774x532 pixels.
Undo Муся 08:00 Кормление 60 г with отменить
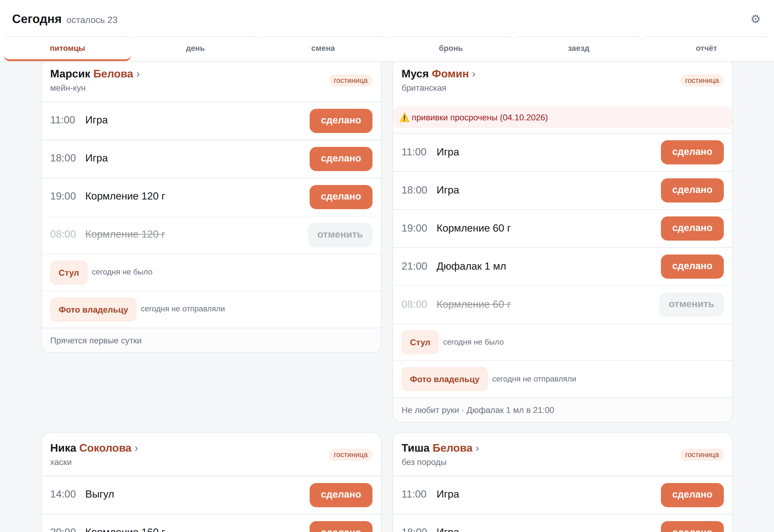[x=691, y=305]
